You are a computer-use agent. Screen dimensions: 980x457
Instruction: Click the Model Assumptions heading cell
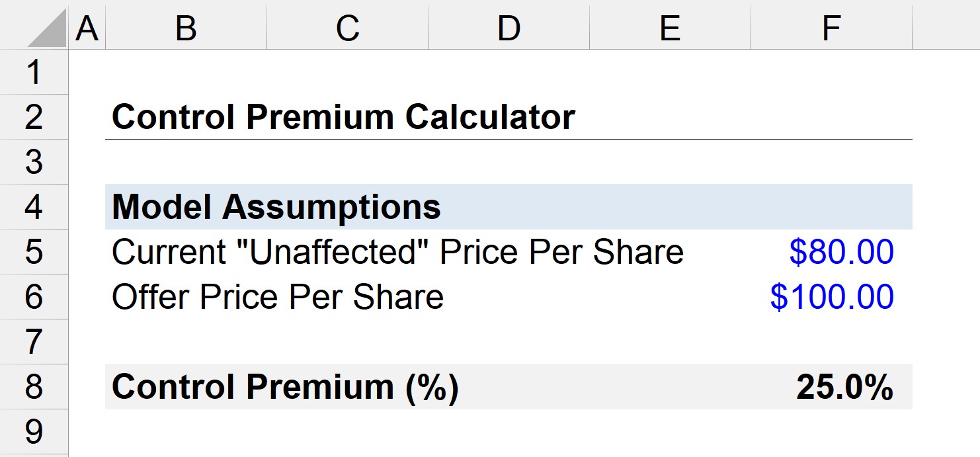(x=276, y=207)
